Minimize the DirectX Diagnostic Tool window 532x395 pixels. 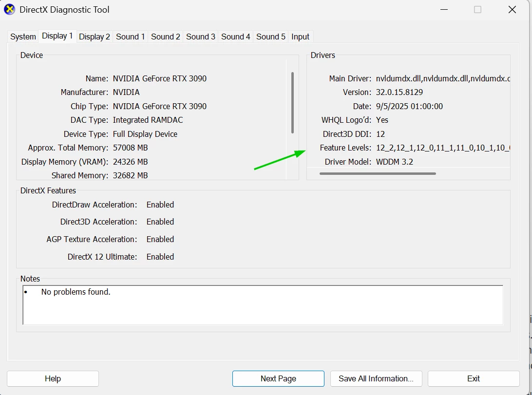pos(444,9)
